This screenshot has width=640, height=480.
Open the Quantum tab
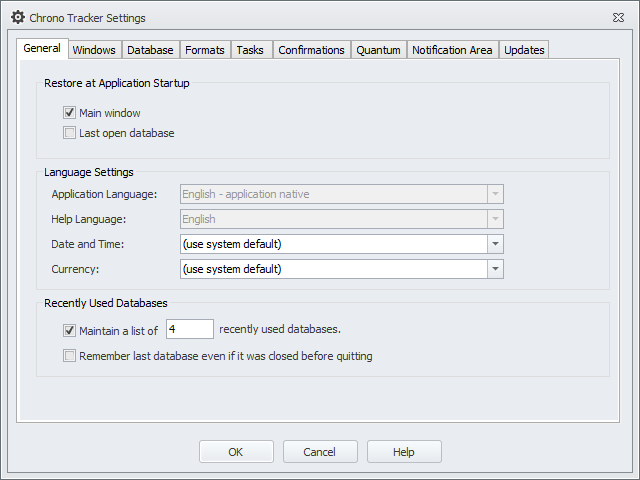[x=378, y=50]
